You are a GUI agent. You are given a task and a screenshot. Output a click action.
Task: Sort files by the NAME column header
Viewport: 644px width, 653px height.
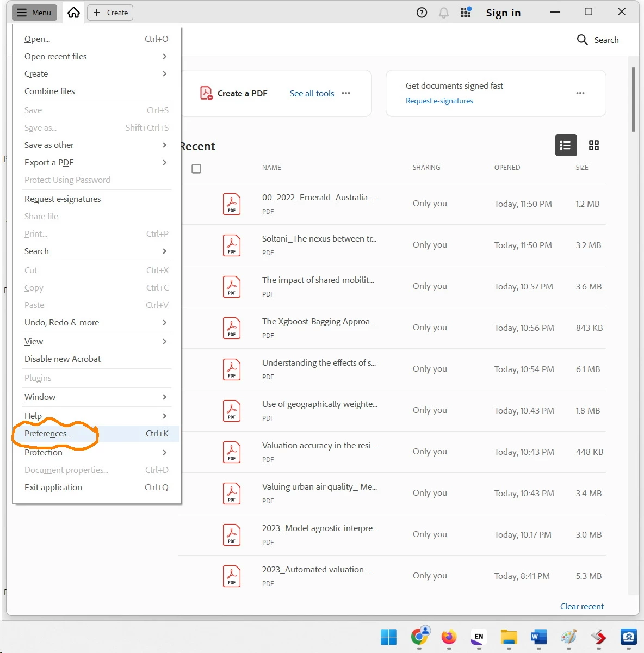pyautogui.click(x=271, y=168)
